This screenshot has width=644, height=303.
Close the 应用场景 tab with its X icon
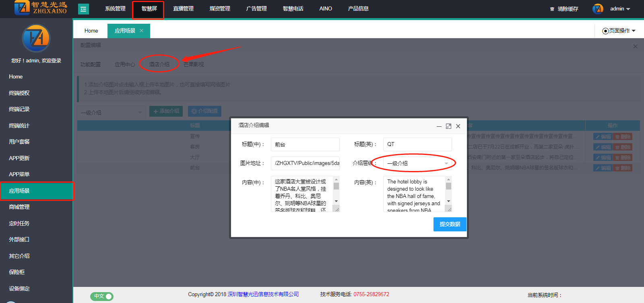tap(141, 31)
